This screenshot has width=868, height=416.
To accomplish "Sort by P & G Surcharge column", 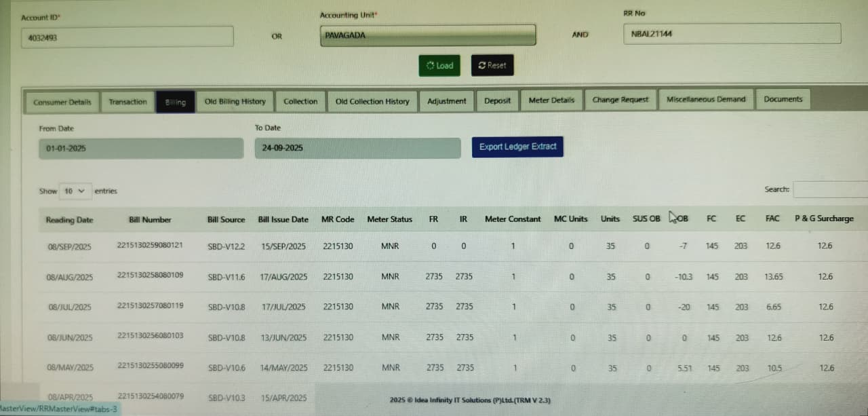I will click(824, 219).
